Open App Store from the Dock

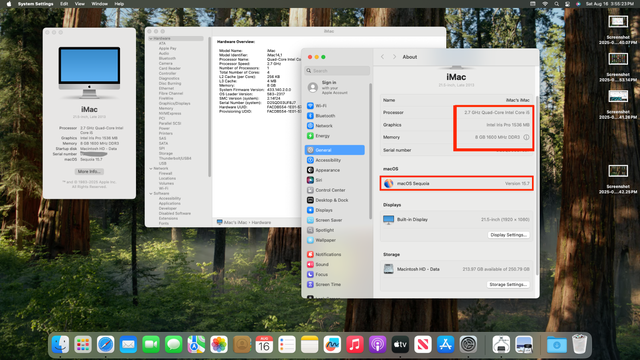click(445, 345)
